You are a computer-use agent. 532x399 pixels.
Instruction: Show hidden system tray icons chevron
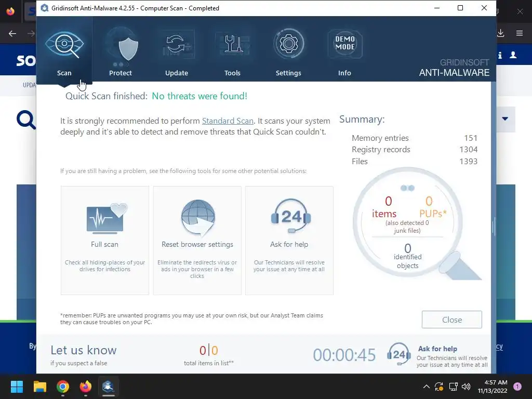click(x=427, y=387)
